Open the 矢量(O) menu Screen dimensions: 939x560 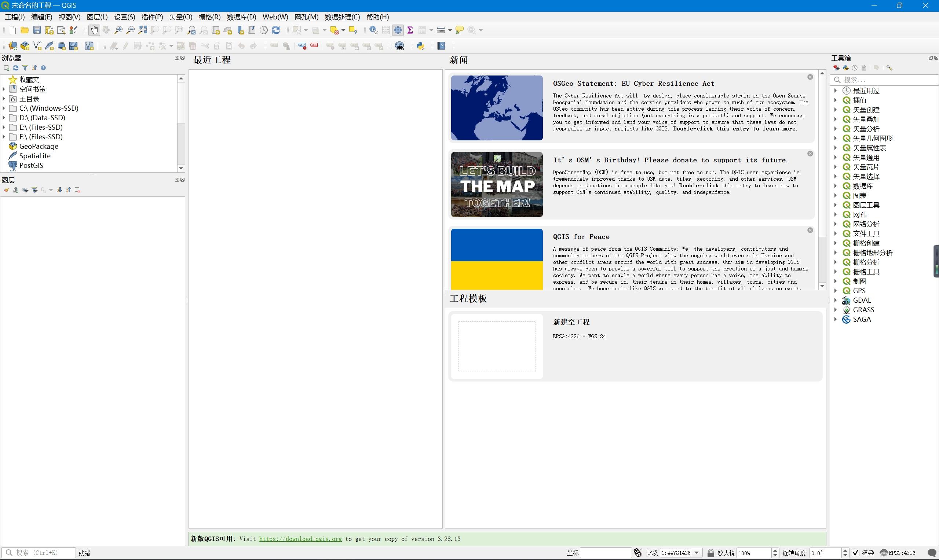[x=181, y=17]
